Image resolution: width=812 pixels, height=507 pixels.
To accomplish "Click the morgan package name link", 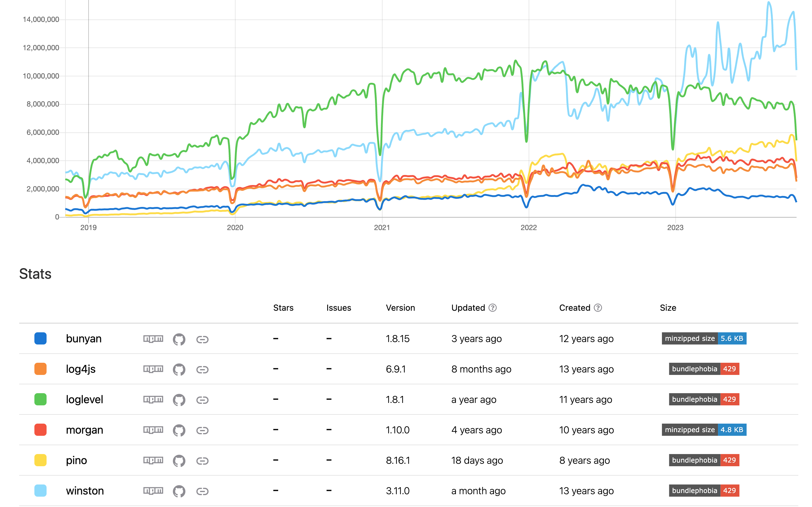I will pos(85,430).
